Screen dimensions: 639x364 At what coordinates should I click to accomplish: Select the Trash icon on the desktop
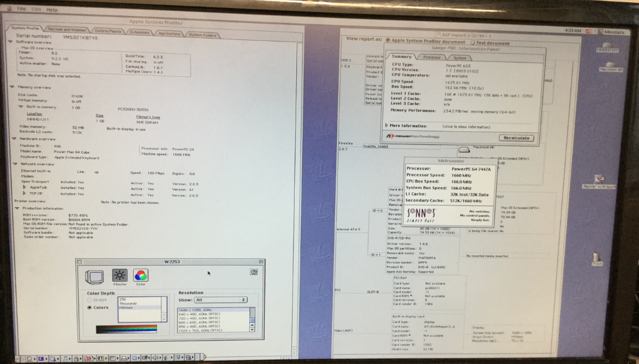[x=597, y=259]
